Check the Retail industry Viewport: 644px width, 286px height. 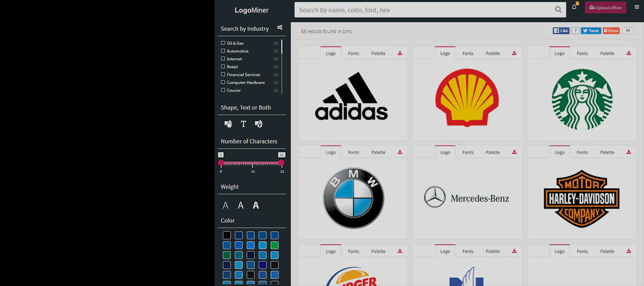(223, 67)
